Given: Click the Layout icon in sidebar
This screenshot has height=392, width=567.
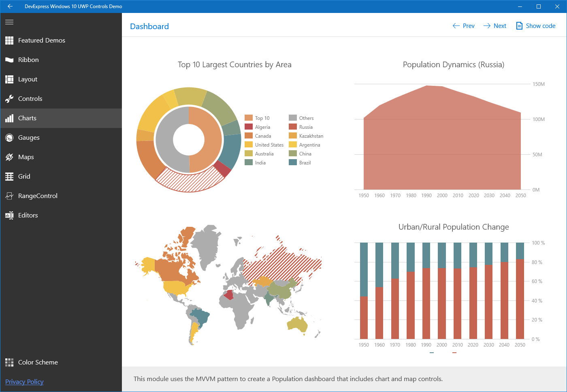Looking at the screenshot, I should click(9, 79).
